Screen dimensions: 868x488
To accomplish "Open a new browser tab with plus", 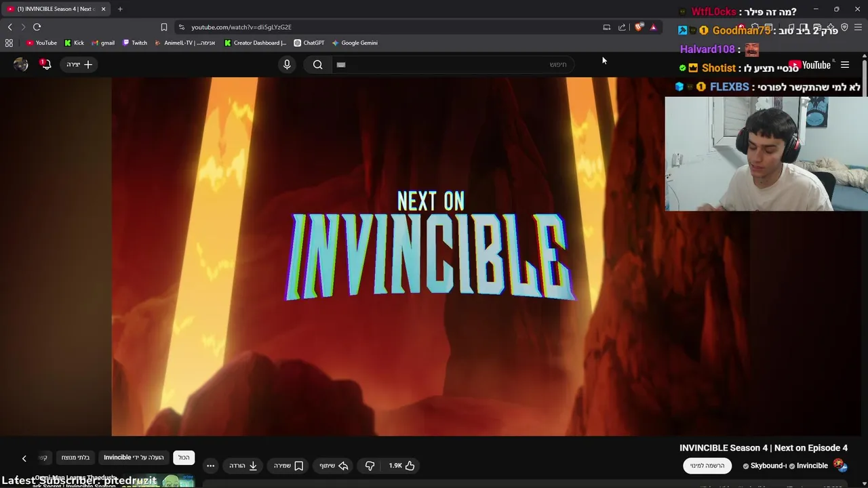I will click(x=120, y=9).
